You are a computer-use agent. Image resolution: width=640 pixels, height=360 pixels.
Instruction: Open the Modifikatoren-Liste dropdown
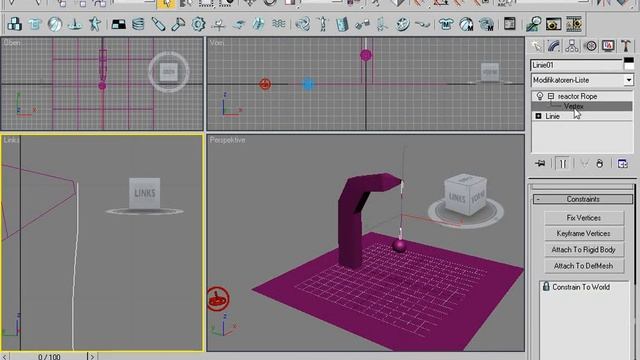[x=629, y=80]
